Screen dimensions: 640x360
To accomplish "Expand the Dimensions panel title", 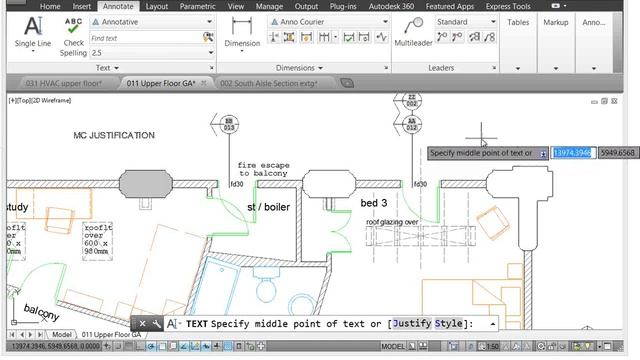I will click(300, 68).
